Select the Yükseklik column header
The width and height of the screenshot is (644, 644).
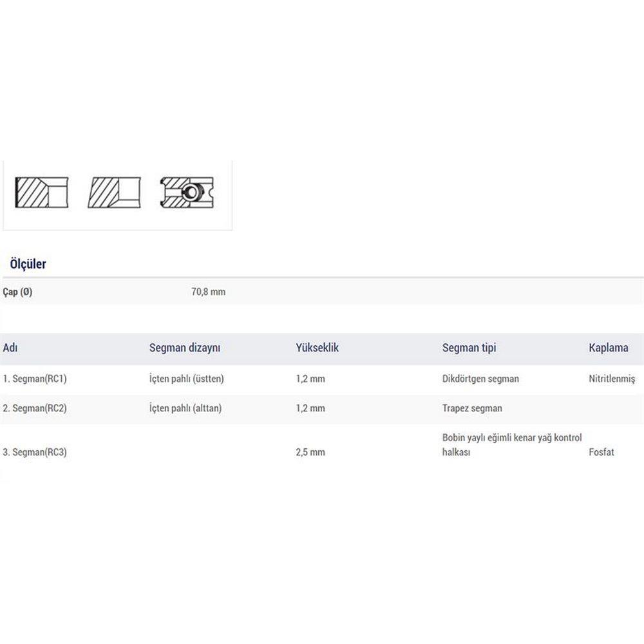pos(317,348)
